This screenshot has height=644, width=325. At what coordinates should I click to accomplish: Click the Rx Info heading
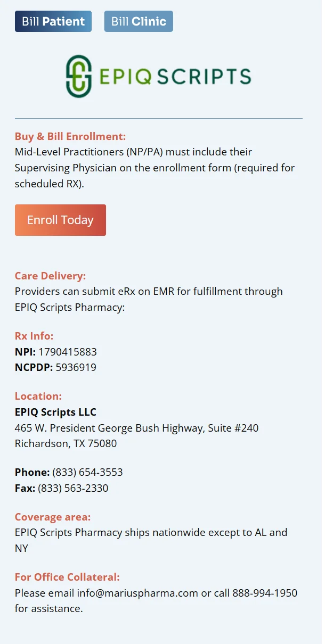[x=34, y=336]
